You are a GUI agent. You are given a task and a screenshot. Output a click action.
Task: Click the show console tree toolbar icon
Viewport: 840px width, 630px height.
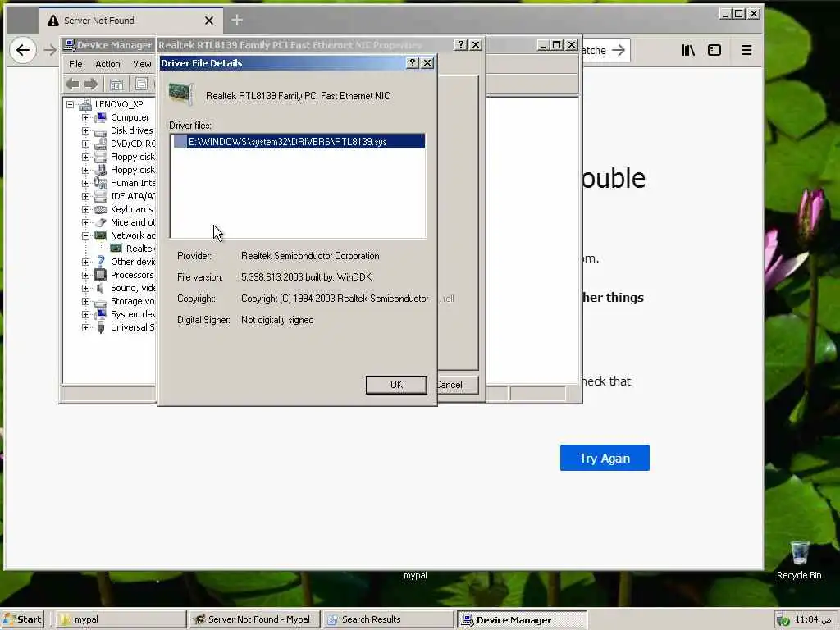coord(116,84)
